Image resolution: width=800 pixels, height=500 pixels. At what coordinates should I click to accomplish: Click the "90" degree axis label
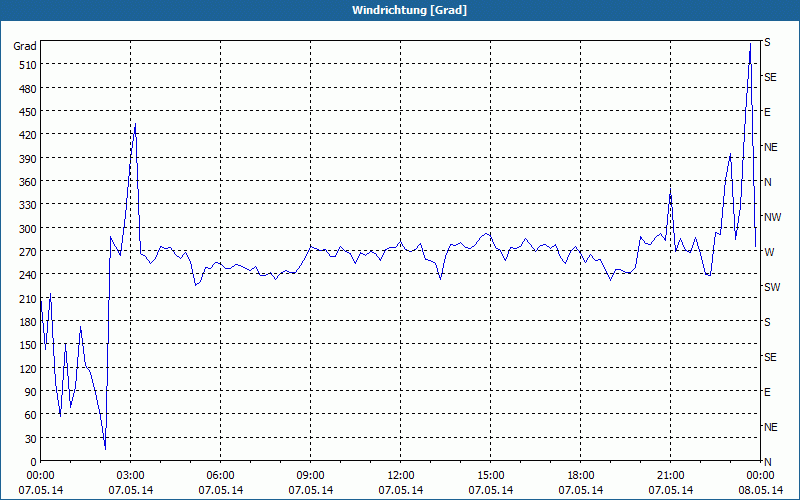[x=31, y=392]
